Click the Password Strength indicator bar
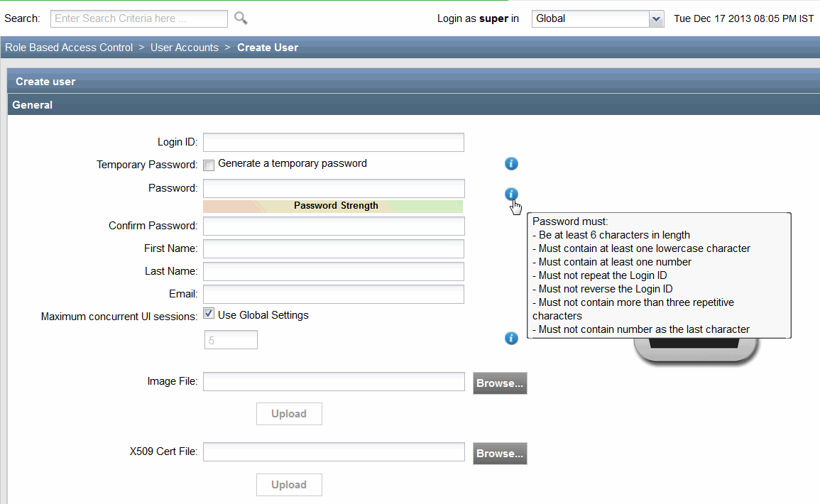The height and width of the screenshot is (504, 820). click(x=334, y=205)
